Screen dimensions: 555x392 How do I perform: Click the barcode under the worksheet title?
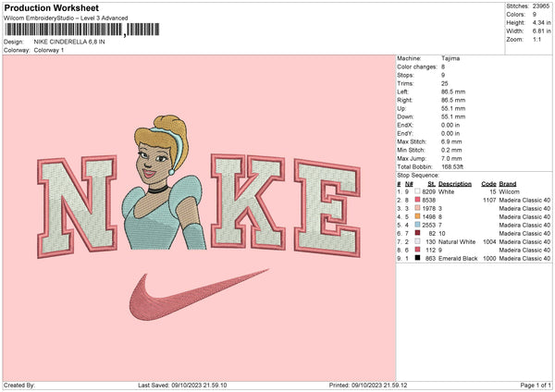(82, 30)
